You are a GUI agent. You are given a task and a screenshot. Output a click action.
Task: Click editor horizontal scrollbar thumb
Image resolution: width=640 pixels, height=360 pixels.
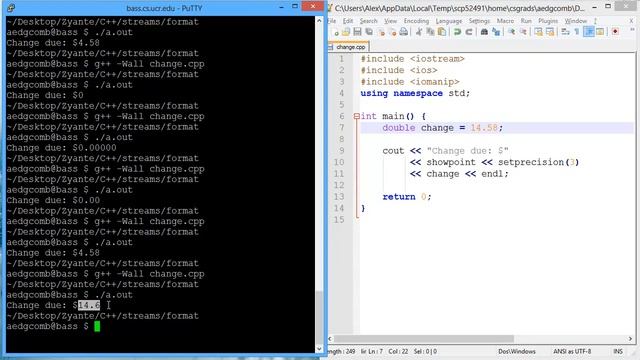tap(424, 338)
